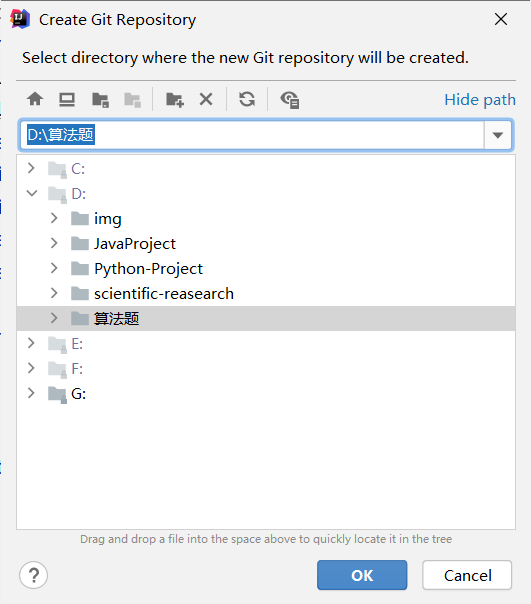
Task: Jump to the Project directory icon
Action: point(100,99)
